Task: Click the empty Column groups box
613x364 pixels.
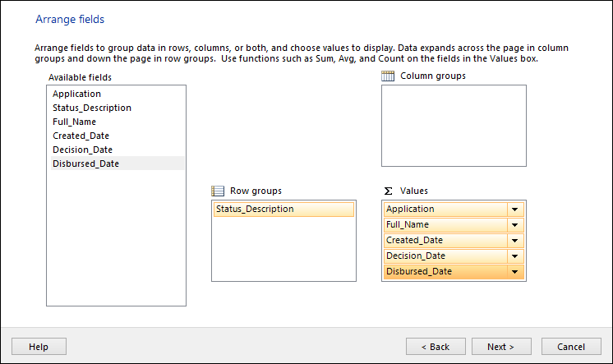Action: [454, 126]
